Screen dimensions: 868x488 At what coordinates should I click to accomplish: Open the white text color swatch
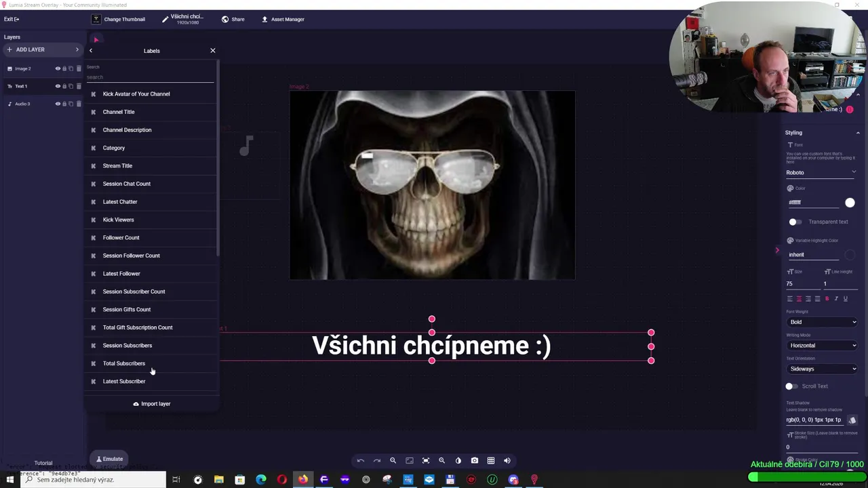click(850, 203)
